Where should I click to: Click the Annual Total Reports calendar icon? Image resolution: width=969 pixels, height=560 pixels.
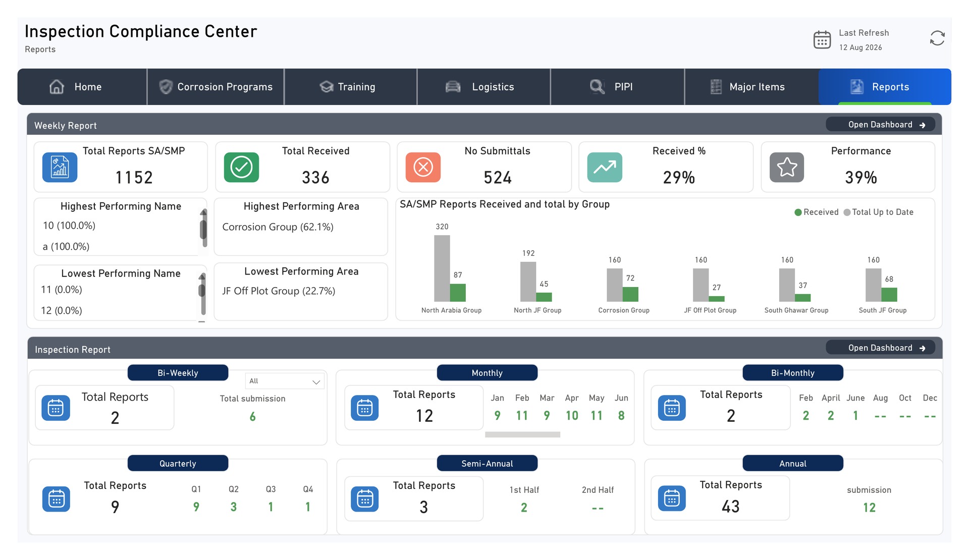pyautogui.click(x=672, y=499)
